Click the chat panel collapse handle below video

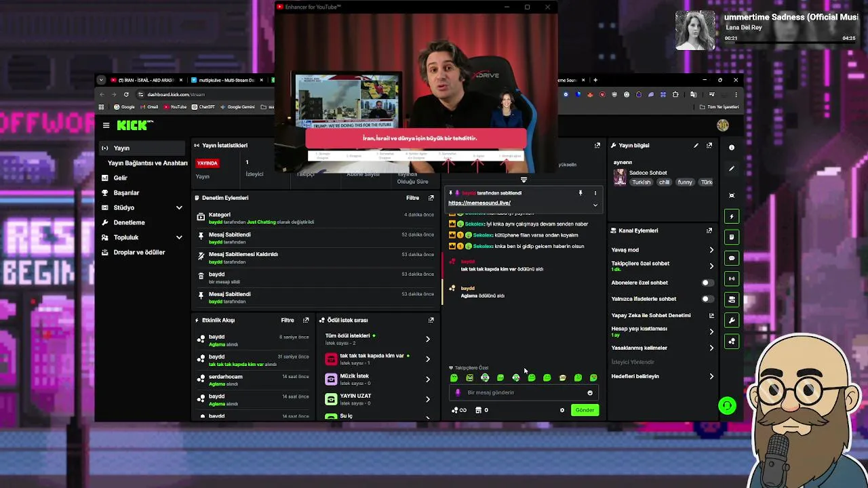coord(524,180)
